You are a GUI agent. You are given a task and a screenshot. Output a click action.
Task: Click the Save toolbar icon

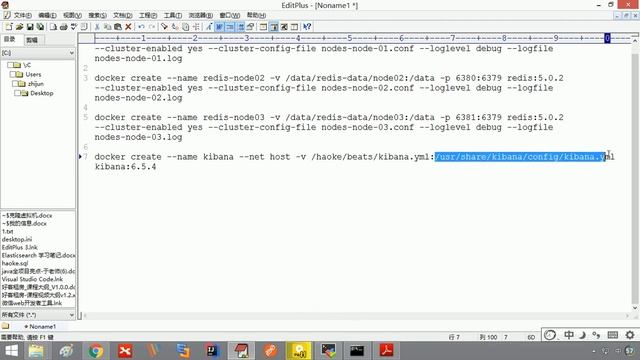tap(30, 27)
